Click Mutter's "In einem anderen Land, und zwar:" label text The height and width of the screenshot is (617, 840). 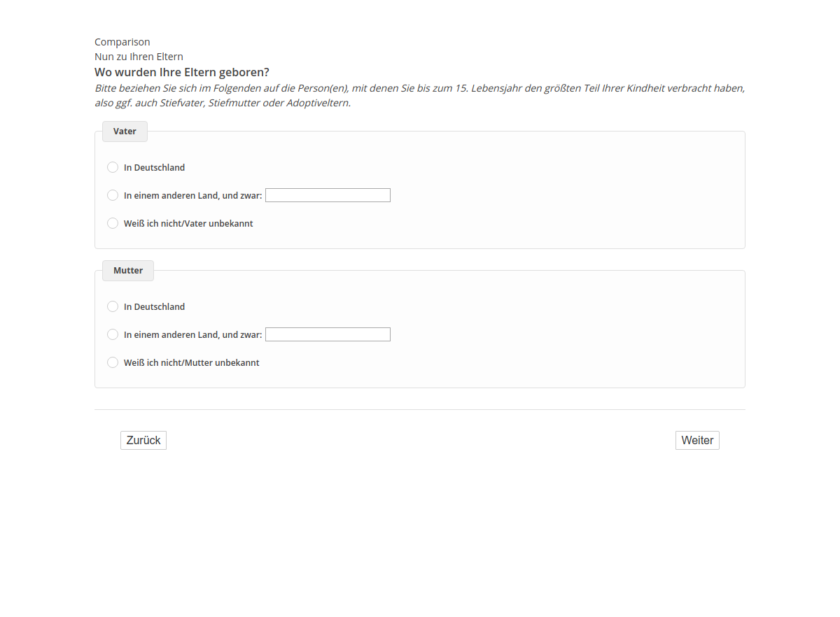[x=192, y=335]
